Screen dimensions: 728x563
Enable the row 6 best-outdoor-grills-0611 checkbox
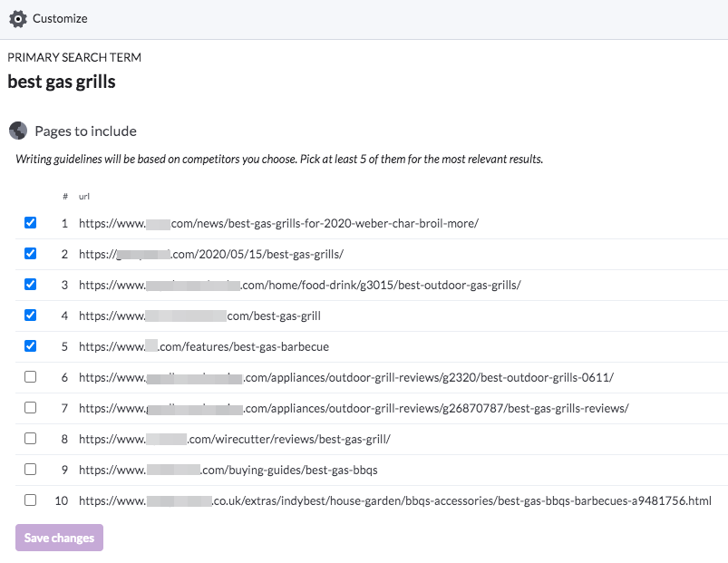click(30, 377)
